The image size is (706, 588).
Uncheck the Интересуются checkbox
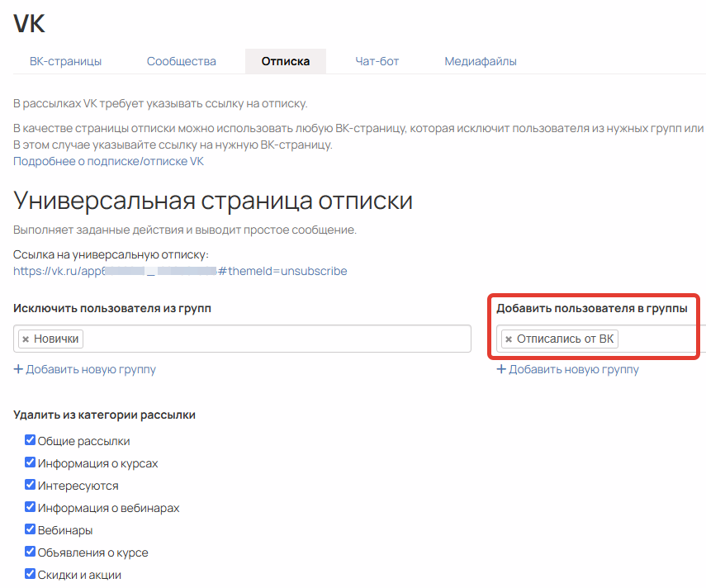(x=31, y=485)
